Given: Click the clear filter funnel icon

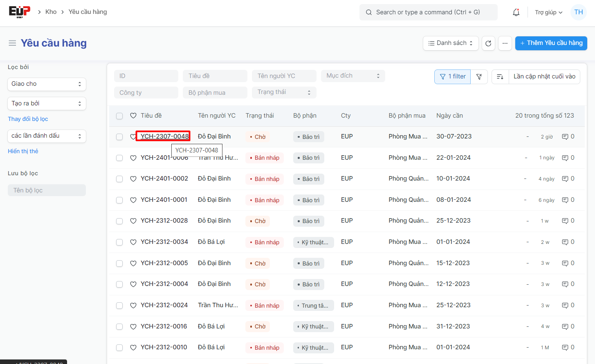Looking at the screenshot, I should 479,76.
